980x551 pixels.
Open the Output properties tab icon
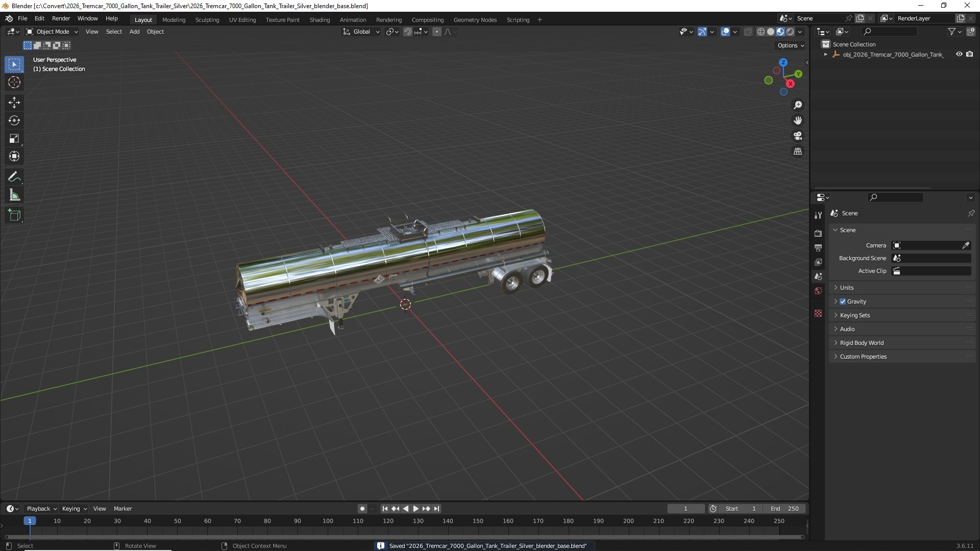click(x=818, y=247)
